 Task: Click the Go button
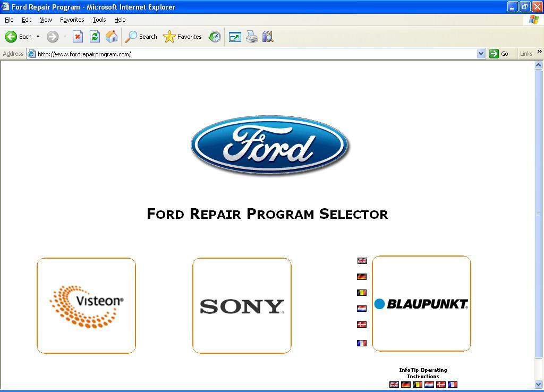(499, 54)
